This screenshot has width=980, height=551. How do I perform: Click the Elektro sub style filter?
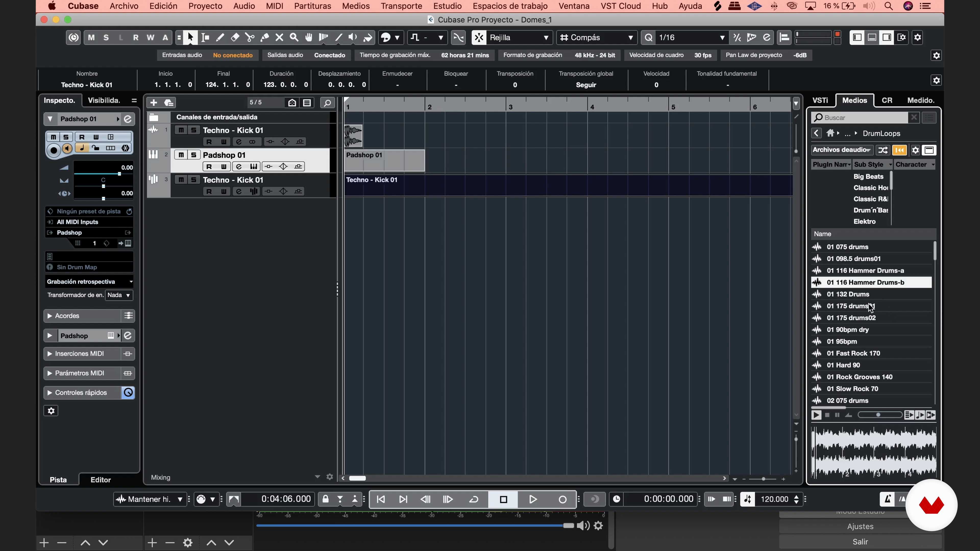(x=864, y=221)
